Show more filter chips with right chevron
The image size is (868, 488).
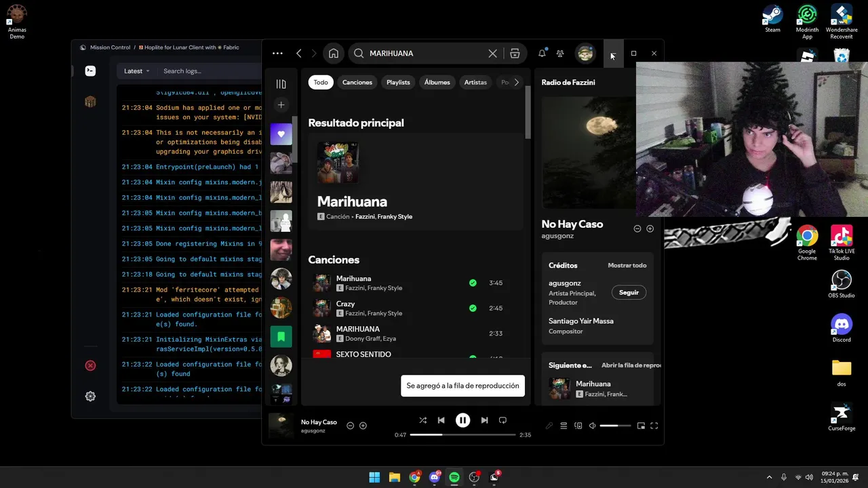517,82
